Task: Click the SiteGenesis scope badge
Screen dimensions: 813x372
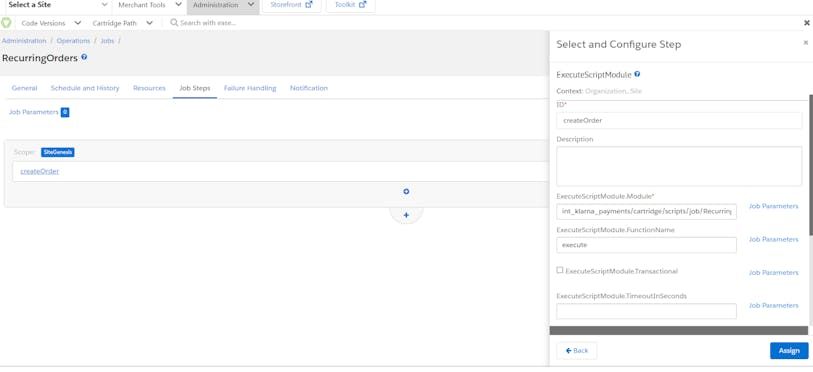Action: tap(58, 152)
